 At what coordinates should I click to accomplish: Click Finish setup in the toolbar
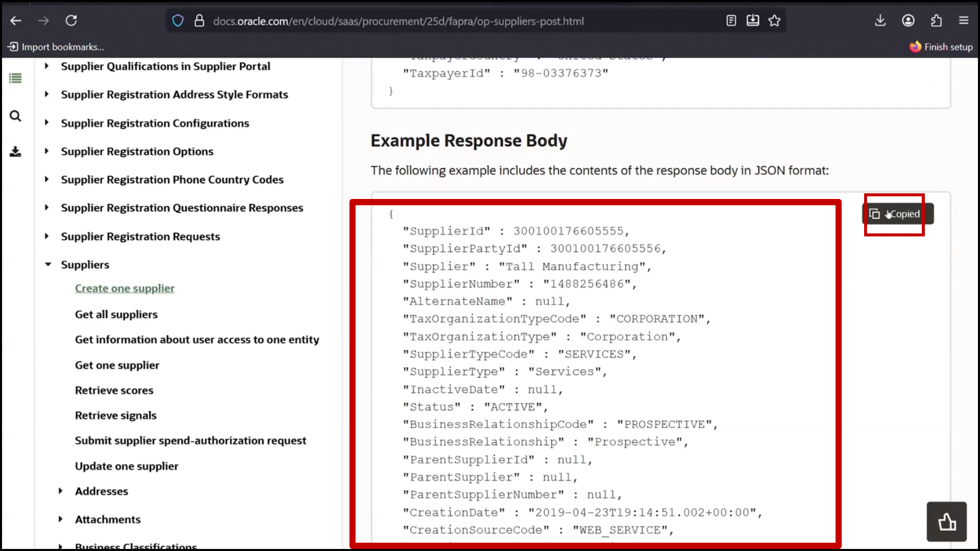pos(941,47)
